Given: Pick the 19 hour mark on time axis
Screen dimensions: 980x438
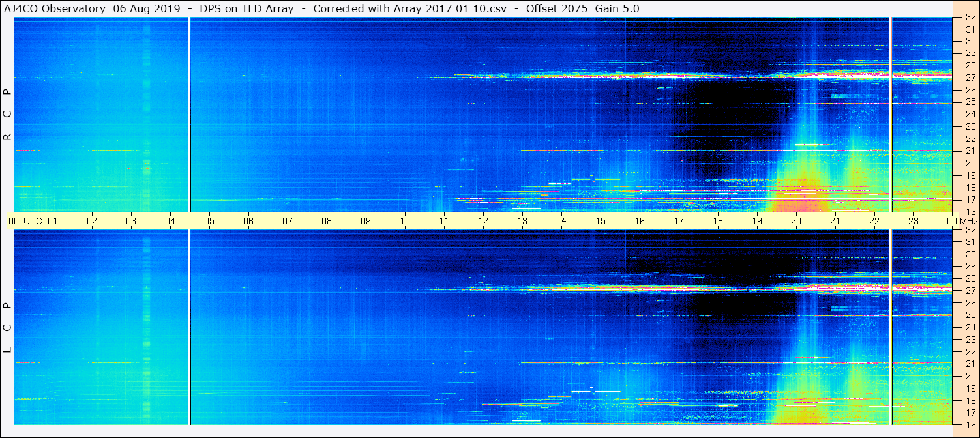Looking at the screenshot, I should 757,221.
